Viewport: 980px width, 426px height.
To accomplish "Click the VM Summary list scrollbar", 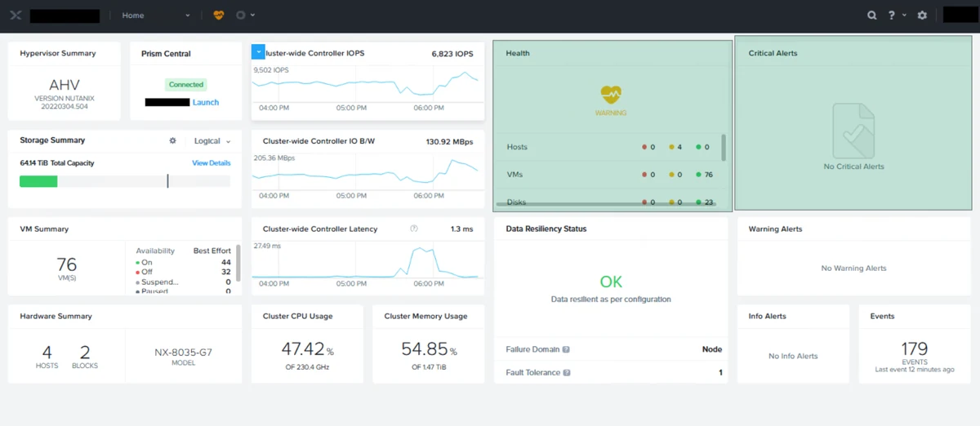I will [x=238, y=262].
